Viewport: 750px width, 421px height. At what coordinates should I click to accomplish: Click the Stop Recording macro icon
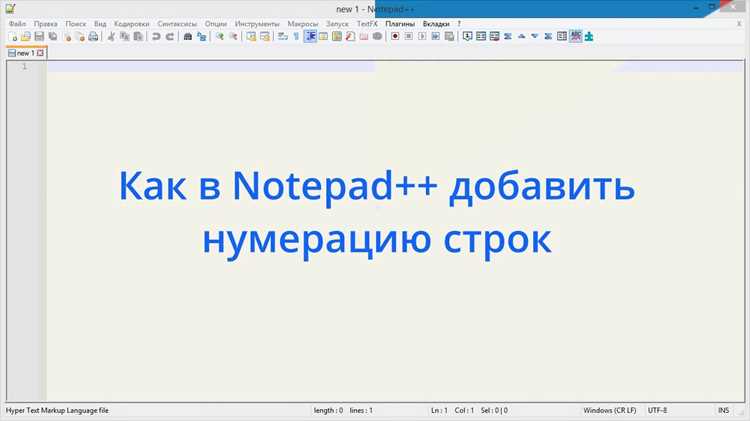point(408,36)
